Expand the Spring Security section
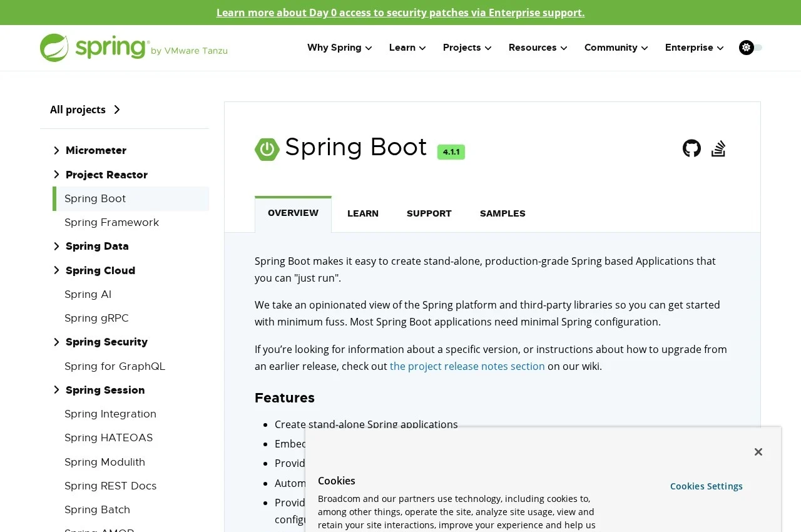Screen dimensions: 801x532 pyautogui.click(x=56, y=342)
